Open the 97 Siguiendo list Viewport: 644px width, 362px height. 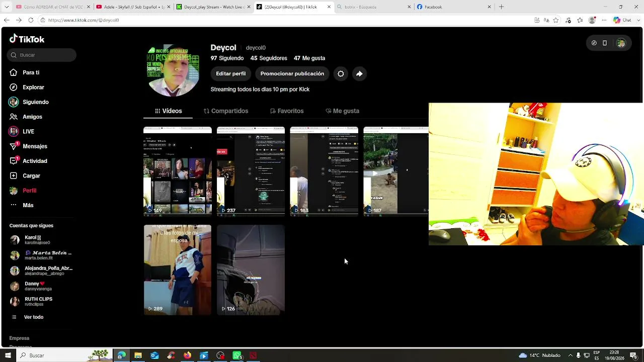pyautogui.click(x=227, y=58)
